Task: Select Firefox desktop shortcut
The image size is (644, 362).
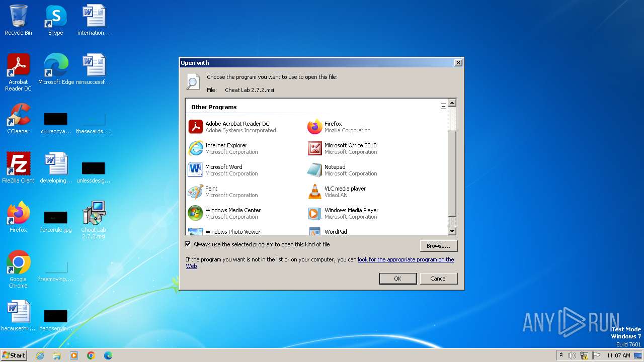Action: [x=18, y=217]
